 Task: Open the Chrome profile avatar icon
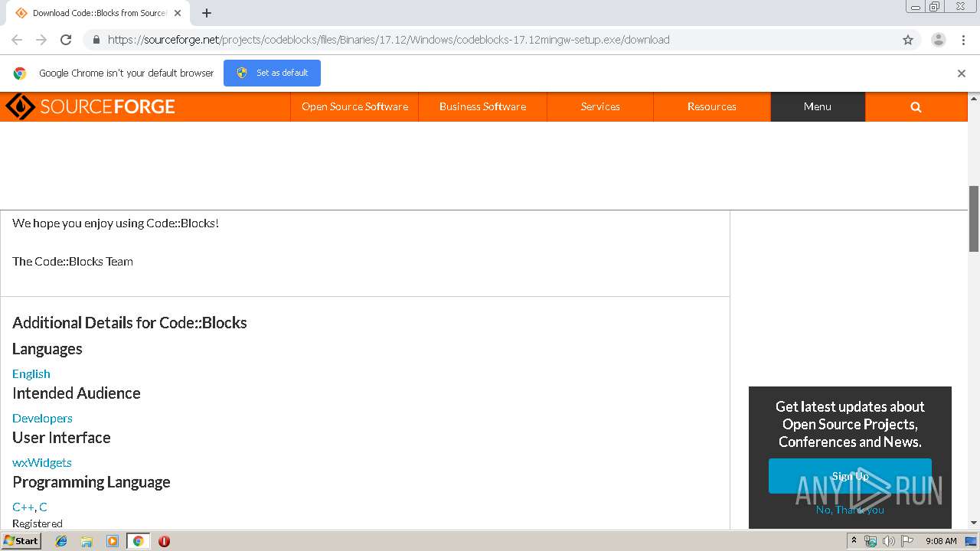(939, 40)
